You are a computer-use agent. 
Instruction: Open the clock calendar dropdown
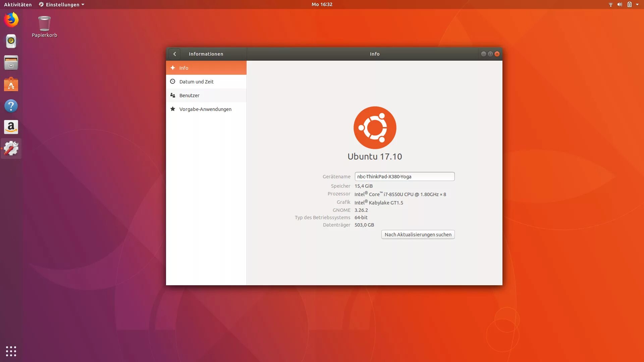click(322, 4)
